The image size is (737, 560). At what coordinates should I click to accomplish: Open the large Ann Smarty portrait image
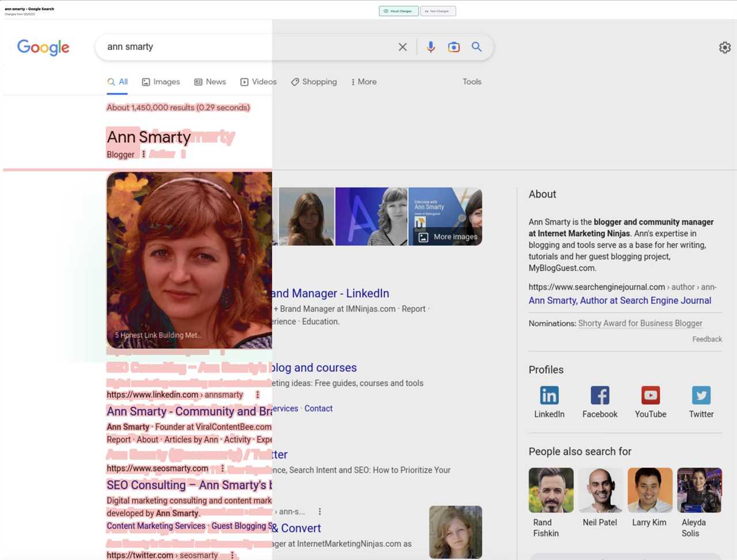click(189, 260)
